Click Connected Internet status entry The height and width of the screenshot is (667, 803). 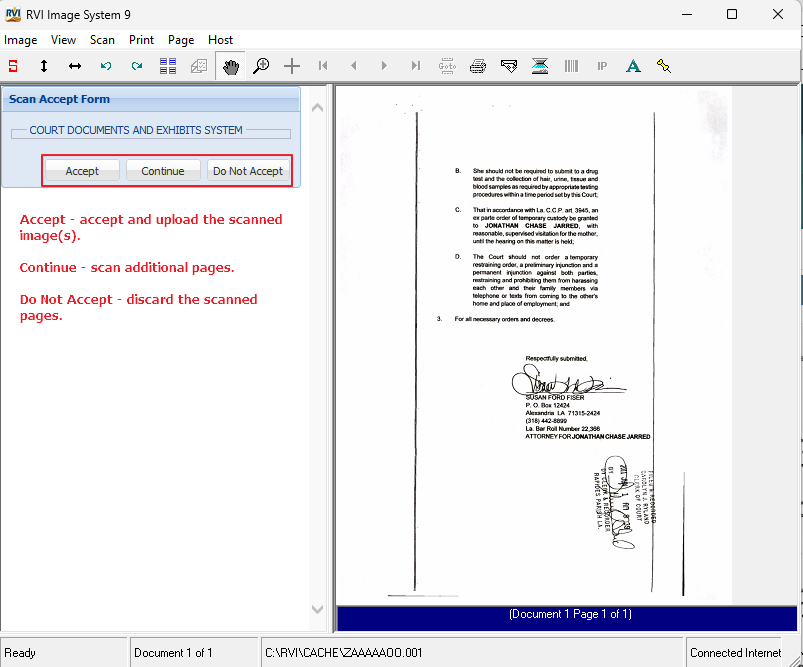point(735,653)
